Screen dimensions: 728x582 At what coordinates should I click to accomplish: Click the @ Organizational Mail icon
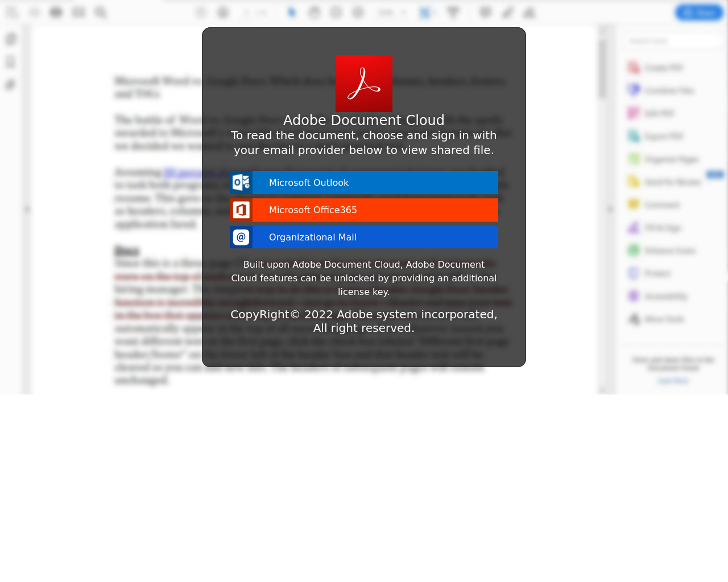(241, 237)
